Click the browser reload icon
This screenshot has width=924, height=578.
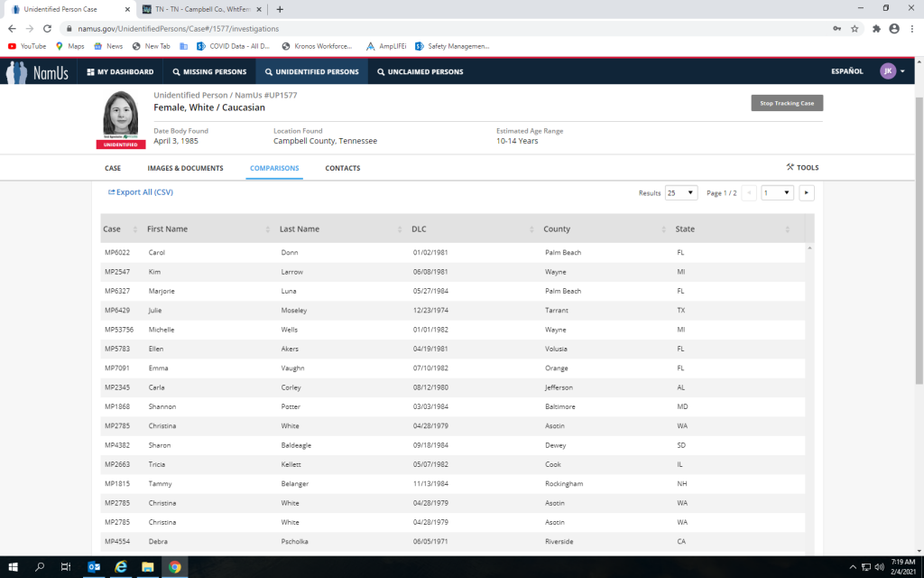pos(48,28)
